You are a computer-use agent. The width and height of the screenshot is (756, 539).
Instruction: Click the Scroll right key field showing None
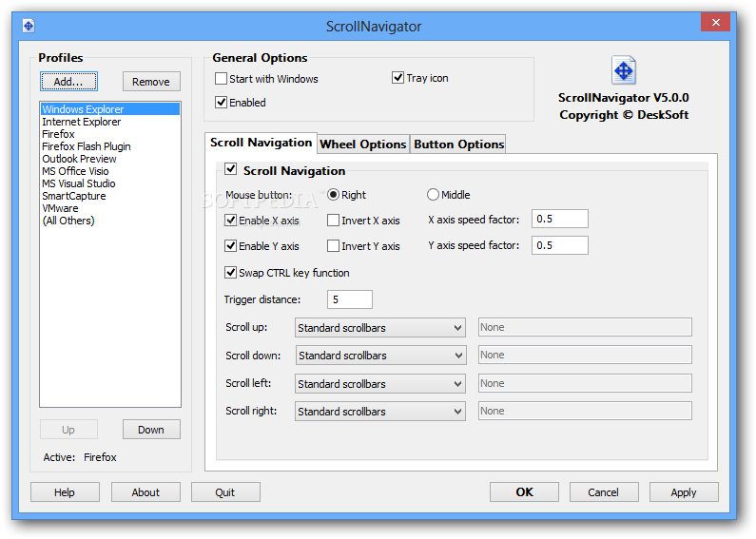(x=585, y=411)
